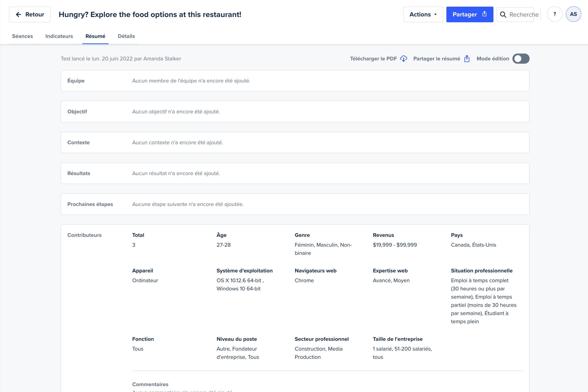Open help with the question mark icon
Screen dimensions: 588x392
pos(555,14)
